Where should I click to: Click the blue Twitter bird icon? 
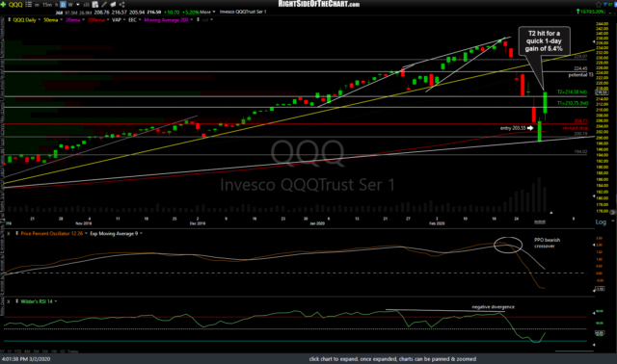coord(605,4)
